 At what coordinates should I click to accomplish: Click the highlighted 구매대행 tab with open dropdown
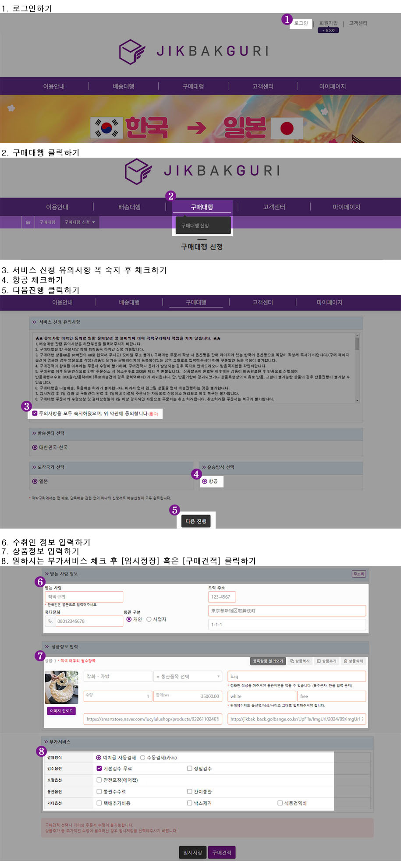[x=202, y=207]
